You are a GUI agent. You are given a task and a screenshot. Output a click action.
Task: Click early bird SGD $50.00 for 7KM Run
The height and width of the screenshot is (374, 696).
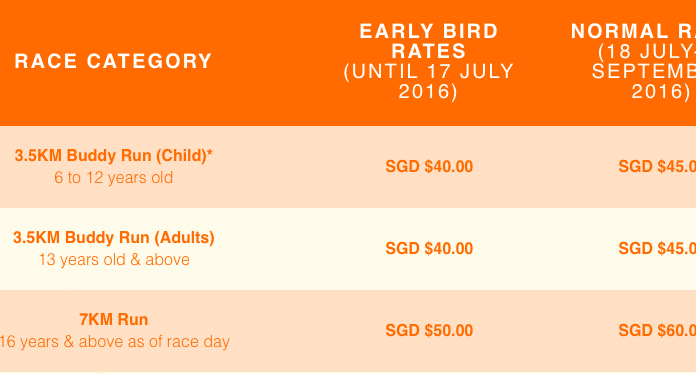tap(429, 331)
